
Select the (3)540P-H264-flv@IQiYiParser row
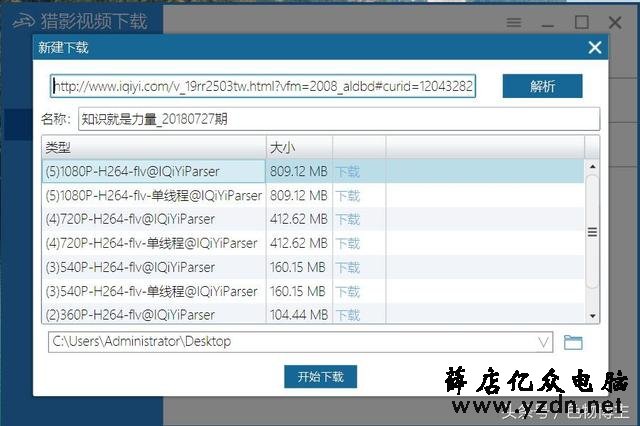(313, 267)
